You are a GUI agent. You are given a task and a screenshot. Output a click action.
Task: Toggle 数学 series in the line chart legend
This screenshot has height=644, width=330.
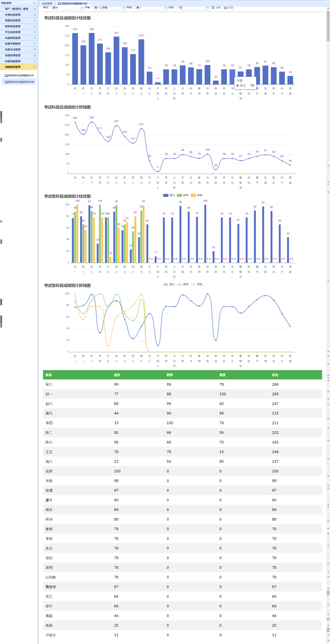183,285
